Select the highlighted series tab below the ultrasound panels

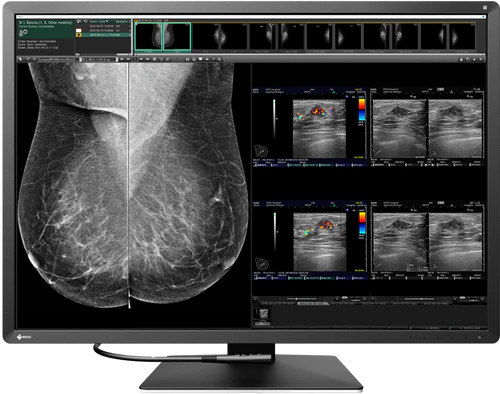(313, 303)
